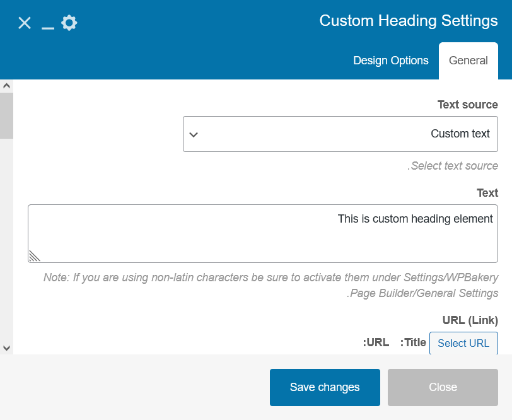This screenshot has width=512, height=420.
Task: Click the ':URL' label in link row
Action: (376, 342)
